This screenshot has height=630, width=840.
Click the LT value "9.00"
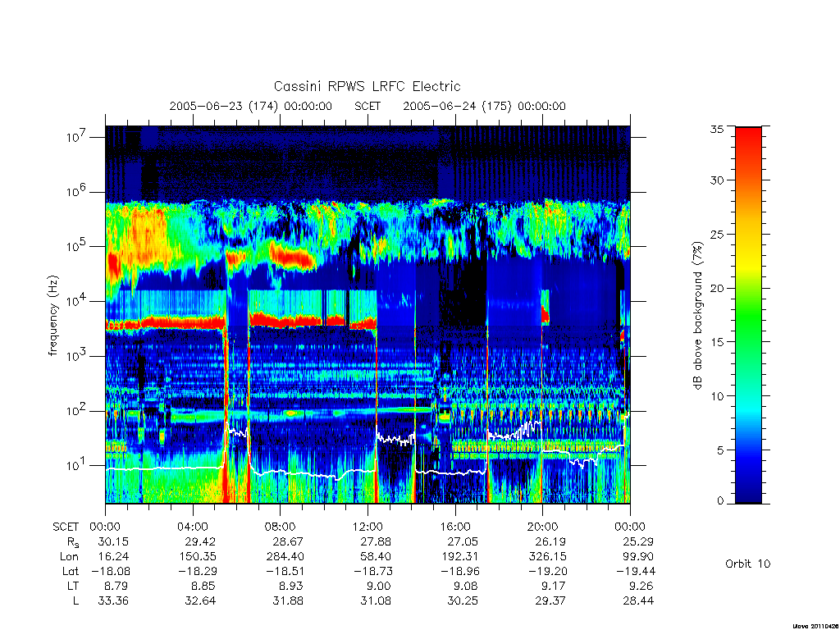click(x=379, y=586)
